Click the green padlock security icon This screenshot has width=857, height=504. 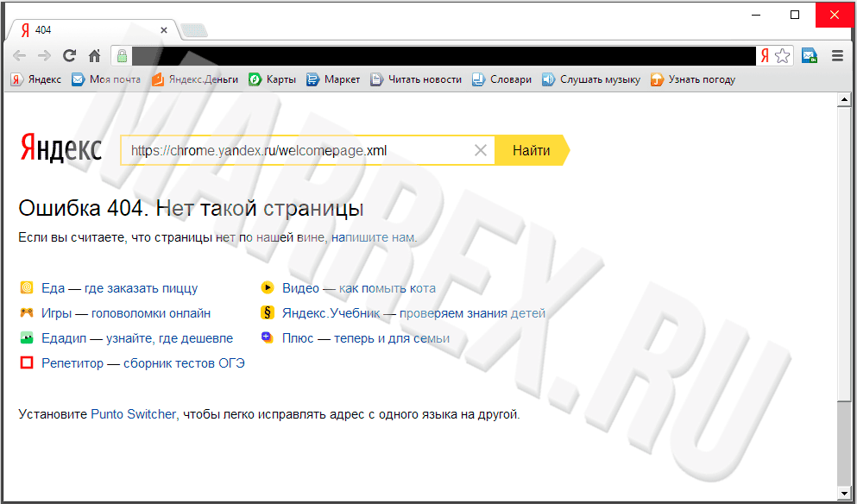pos(122,56)
